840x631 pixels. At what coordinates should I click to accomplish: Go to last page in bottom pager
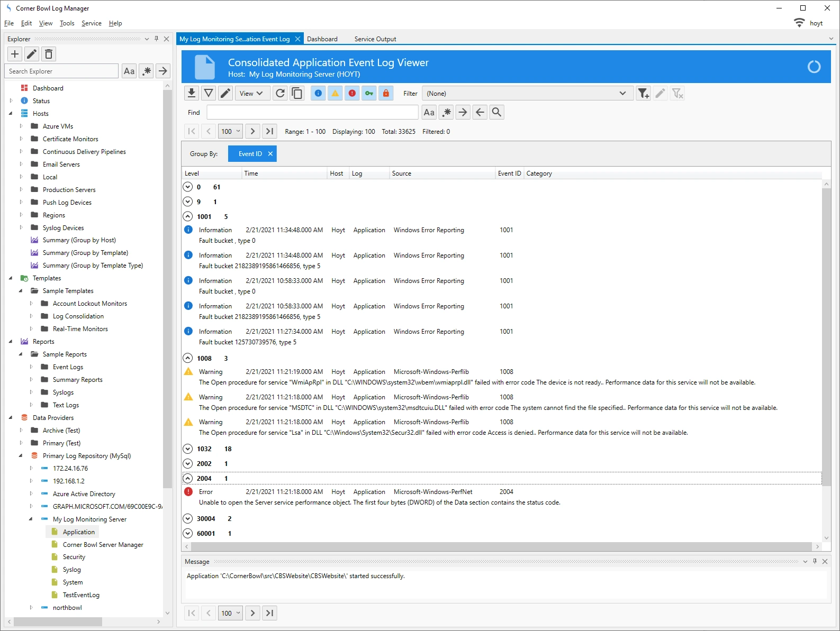pos(269,613)
